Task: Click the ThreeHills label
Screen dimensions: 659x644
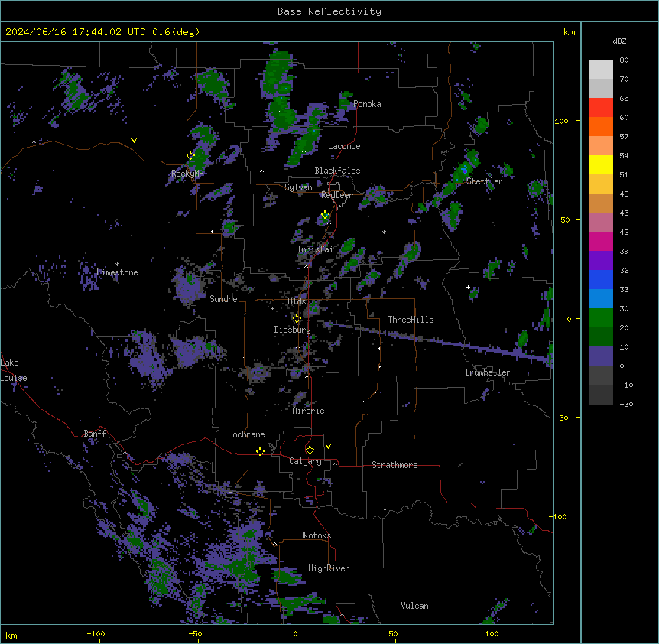Action: click(x=411, y=320)
